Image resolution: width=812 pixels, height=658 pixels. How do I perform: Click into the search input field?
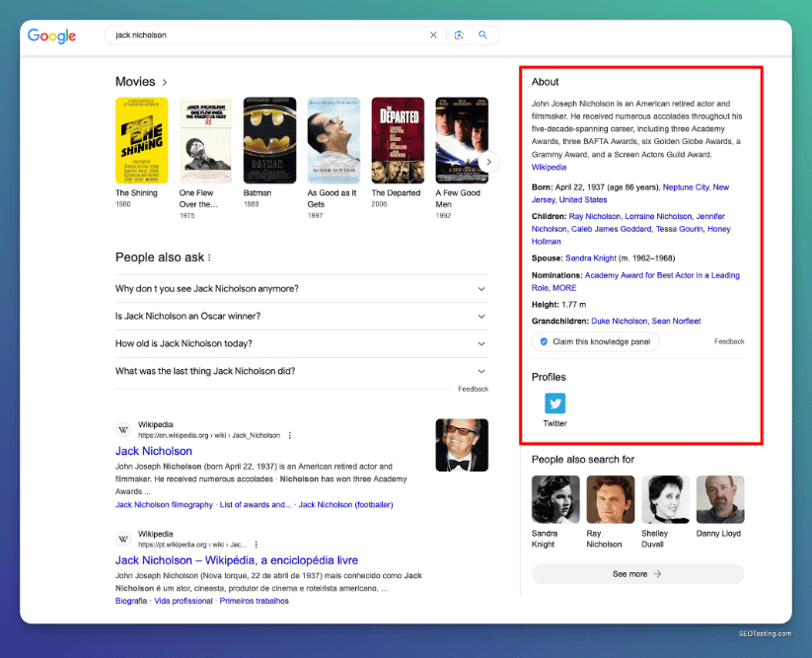coord(266,35)
